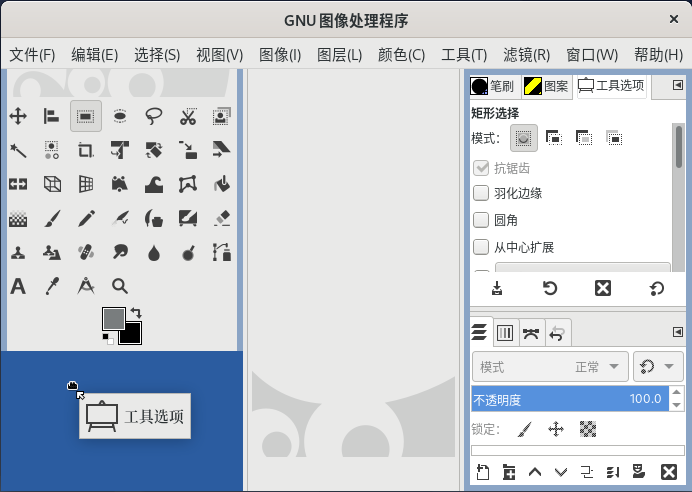Toggle the 抗锯齿 checkbox
The image size is (692, 492).
(481, 168)
